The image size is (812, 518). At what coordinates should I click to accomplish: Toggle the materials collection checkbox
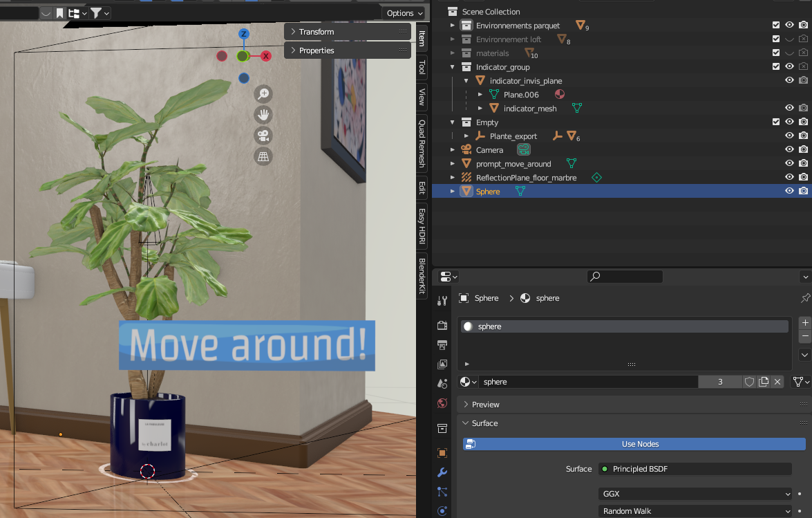(776, 53)
